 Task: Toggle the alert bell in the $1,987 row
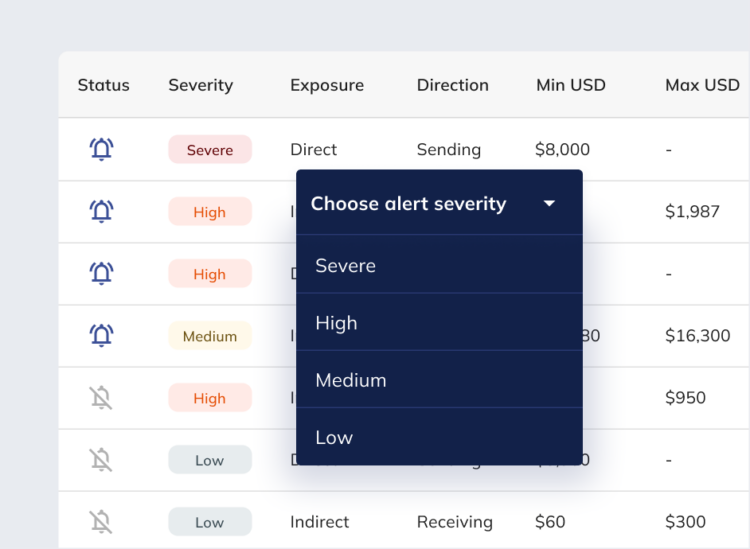101,212
